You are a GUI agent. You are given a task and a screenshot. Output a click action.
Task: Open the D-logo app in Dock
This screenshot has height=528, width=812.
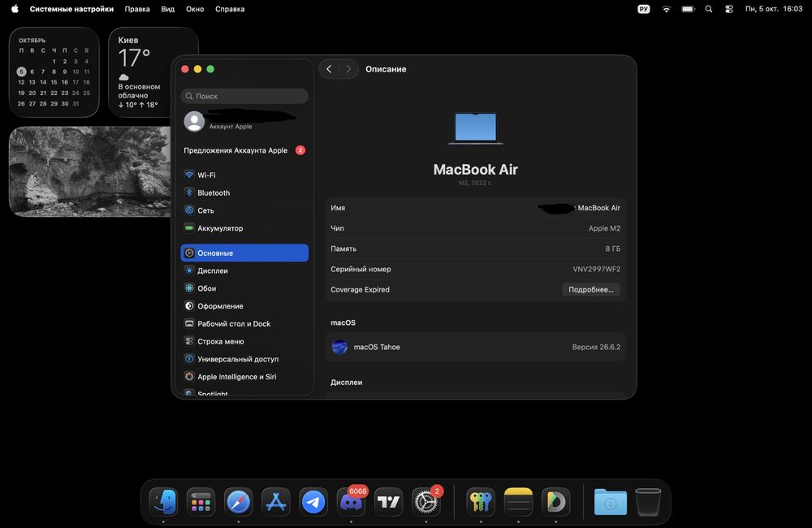[x=555, y=501]
